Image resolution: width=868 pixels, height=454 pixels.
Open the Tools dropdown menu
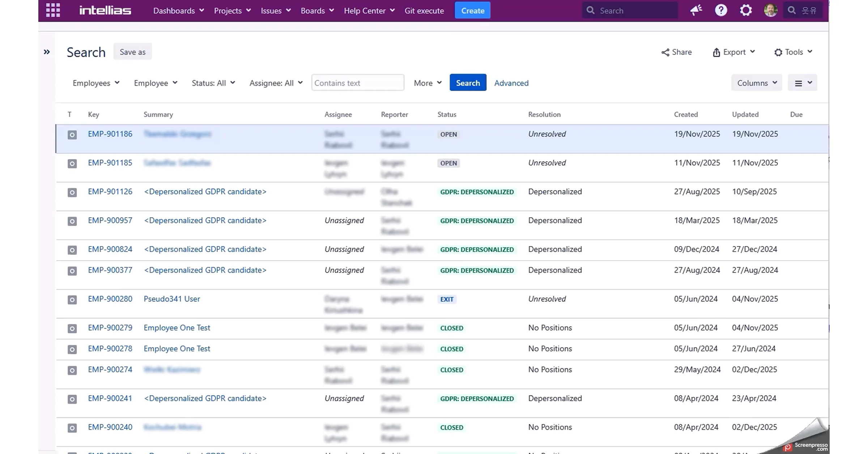(793, 52)
